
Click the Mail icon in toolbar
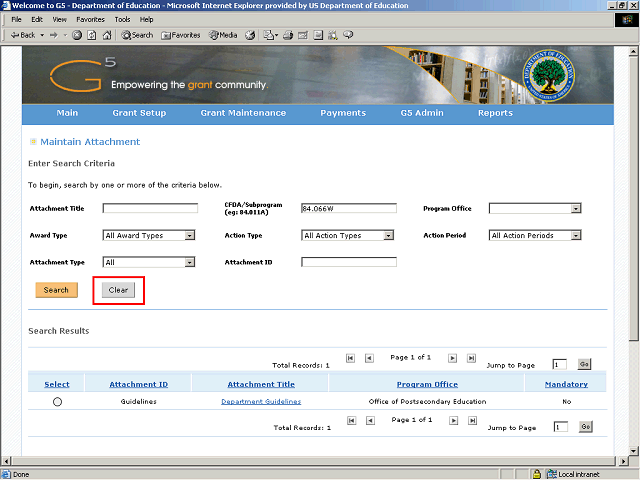(x=270, y=35)
